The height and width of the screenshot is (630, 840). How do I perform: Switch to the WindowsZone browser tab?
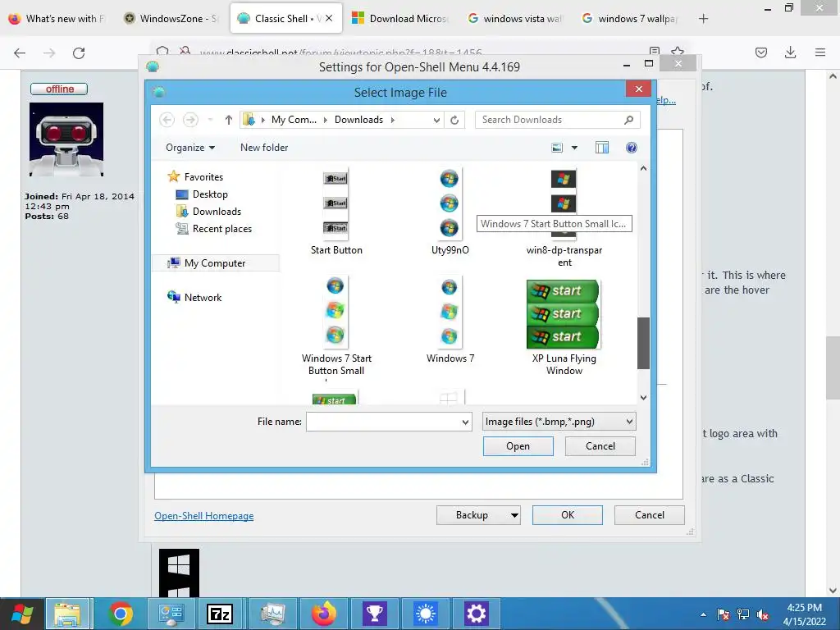171,19
